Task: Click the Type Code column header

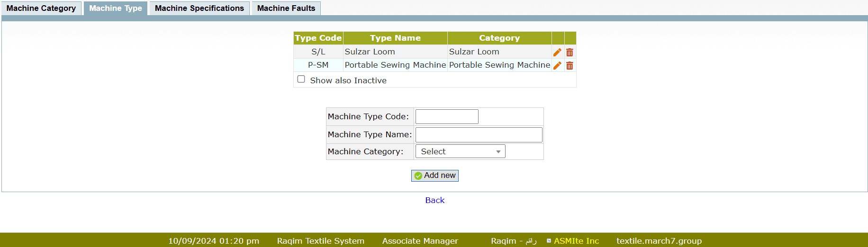Action: tap(318, 38)
